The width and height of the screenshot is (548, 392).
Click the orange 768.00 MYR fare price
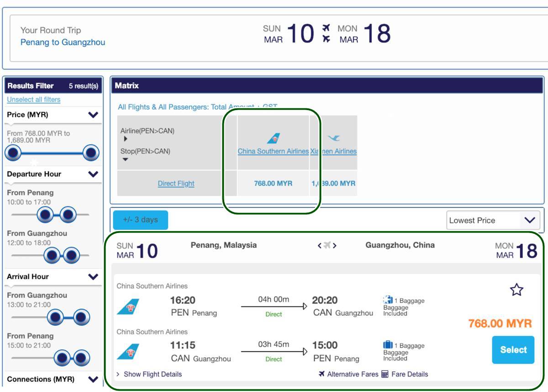tap(500, 323)
